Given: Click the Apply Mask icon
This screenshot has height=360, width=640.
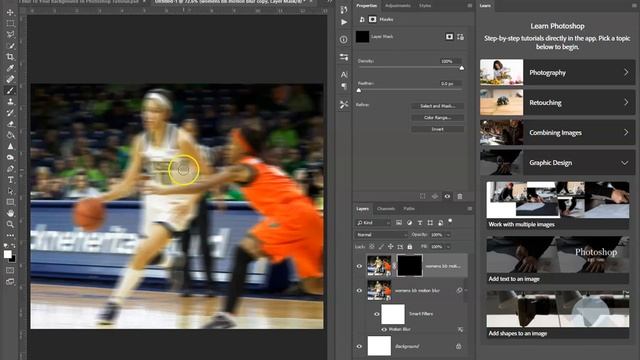Looking at the screenshot, I should [x=435, y=196].
